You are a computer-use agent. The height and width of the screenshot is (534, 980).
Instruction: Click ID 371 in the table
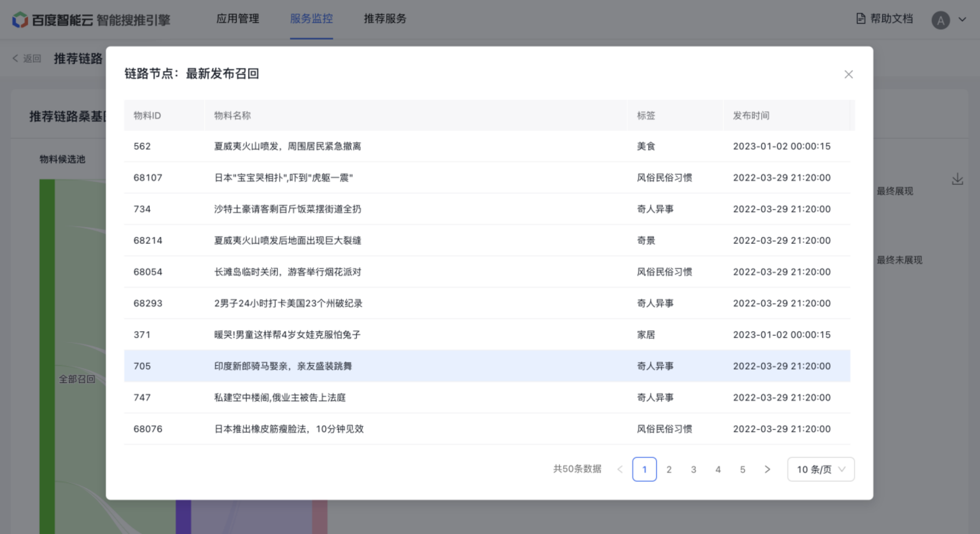point(142,335)
